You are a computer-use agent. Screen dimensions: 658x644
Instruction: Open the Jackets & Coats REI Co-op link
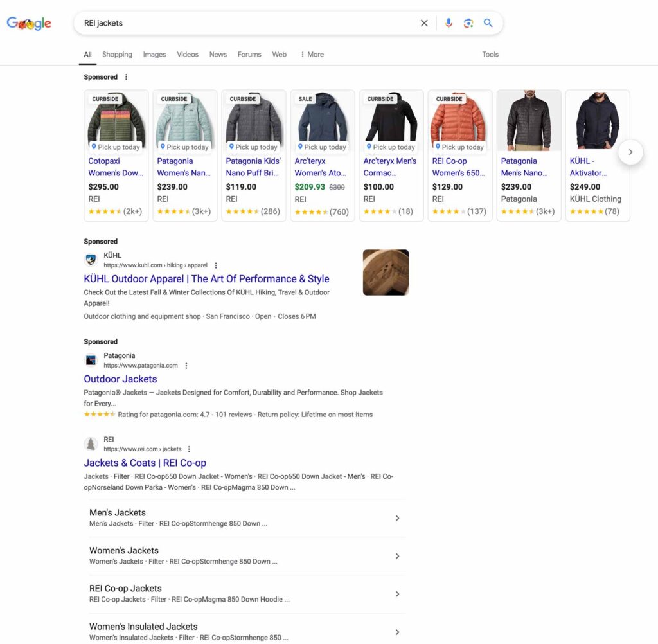(x=145, y=463)
